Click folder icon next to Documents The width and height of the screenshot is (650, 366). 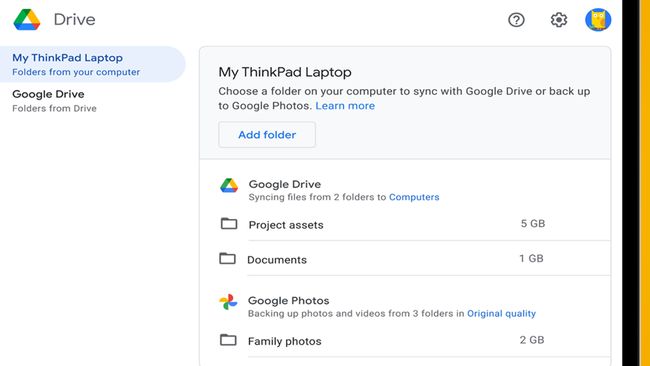coord(228,259)
